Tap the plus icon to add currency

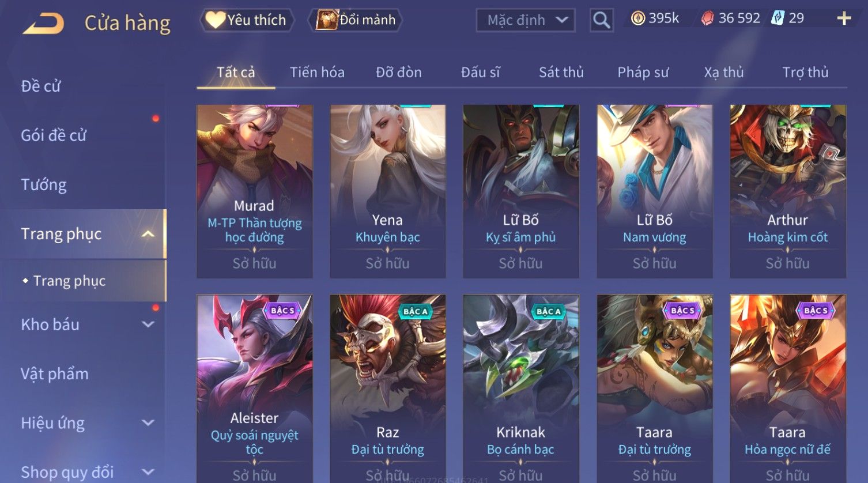844,18
